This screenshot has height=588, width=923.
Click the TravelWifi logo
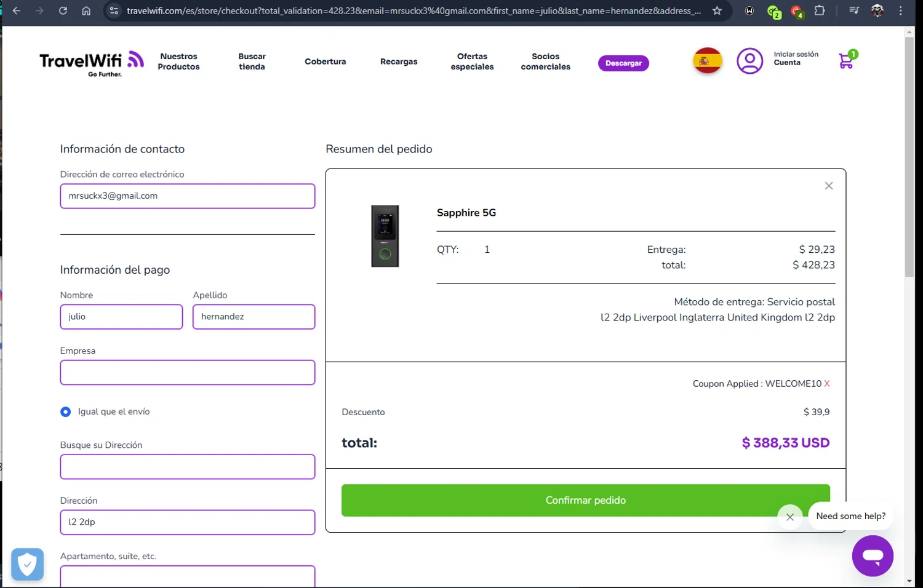point(92,62)
